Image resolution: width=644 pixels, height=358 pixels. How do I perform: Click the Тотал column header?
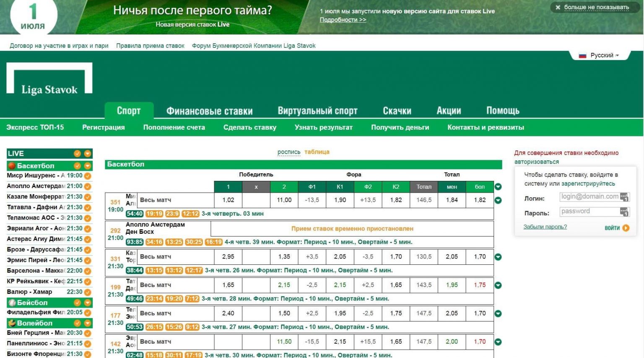[424, 187]
